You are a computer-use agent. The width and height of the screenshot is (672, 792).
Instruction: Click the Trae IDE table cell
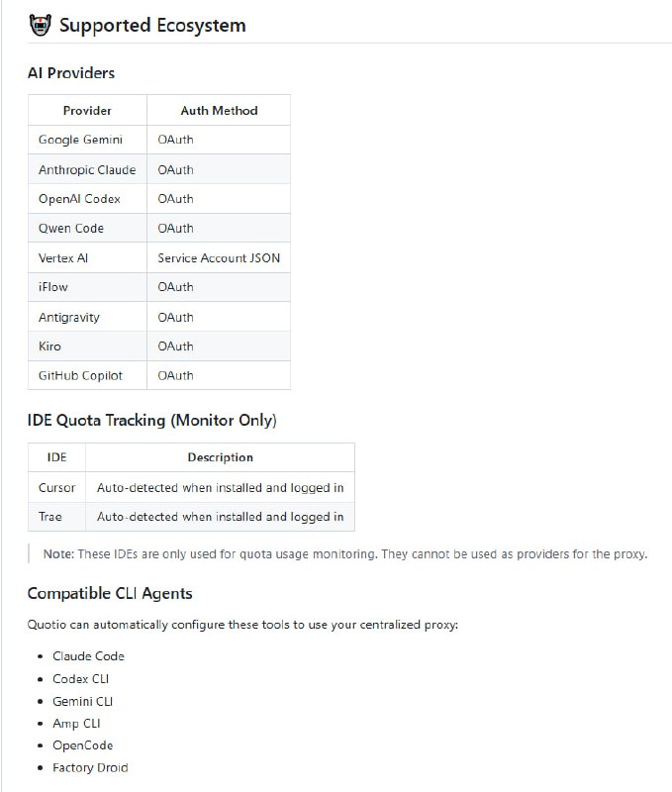[x=50, y=516]
